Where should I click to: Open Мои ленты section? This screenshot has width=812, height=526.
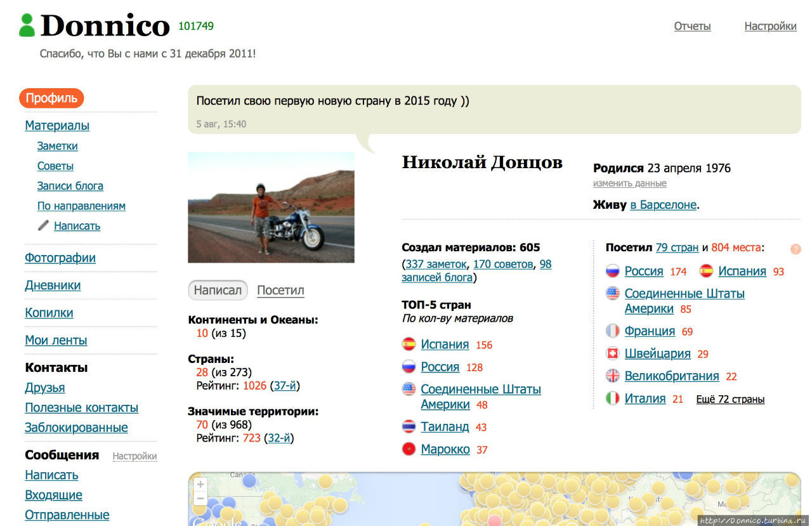[56, 340]
